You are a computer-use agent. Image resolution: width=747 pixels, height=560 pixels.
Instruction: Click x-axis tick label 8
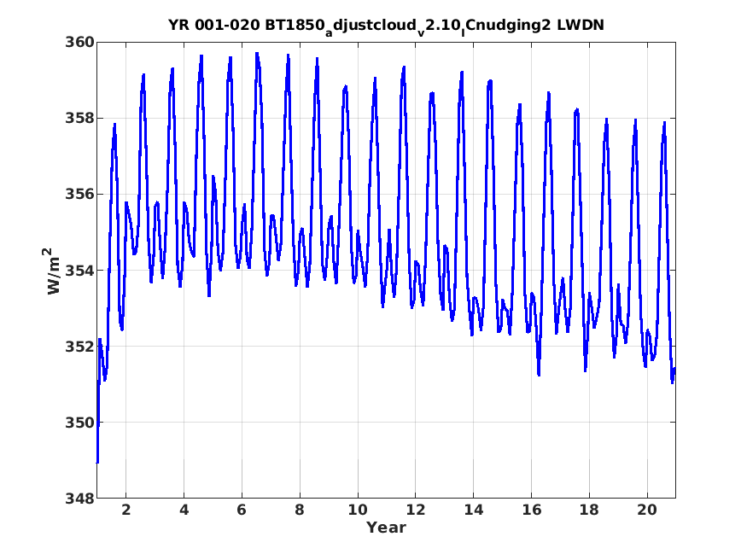point(299,510)
